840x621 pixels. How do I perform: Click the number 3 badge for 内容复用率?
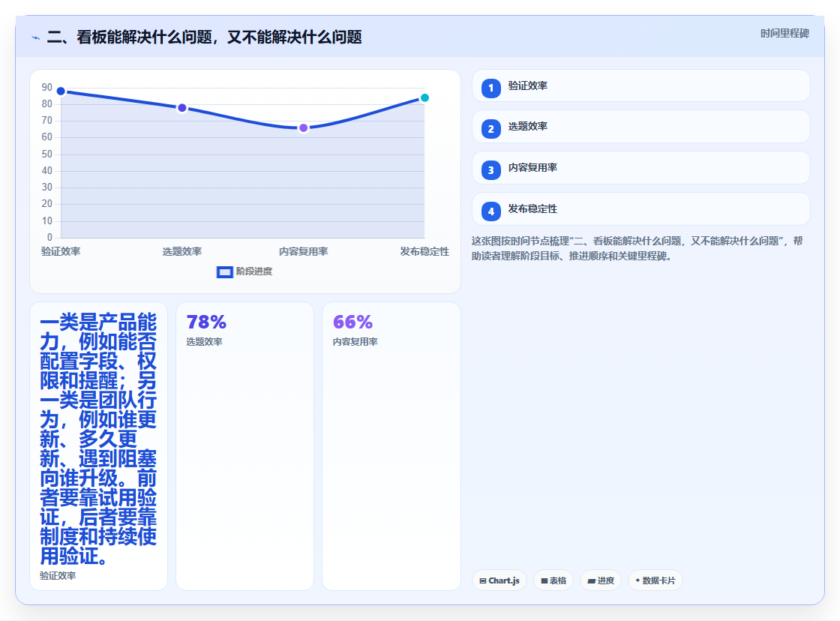tap(490, 170)
